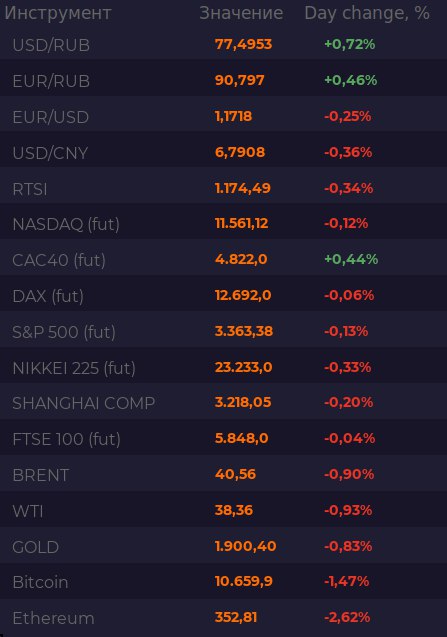
Task: Select the USD/RUB row
Action: [224, 44]
